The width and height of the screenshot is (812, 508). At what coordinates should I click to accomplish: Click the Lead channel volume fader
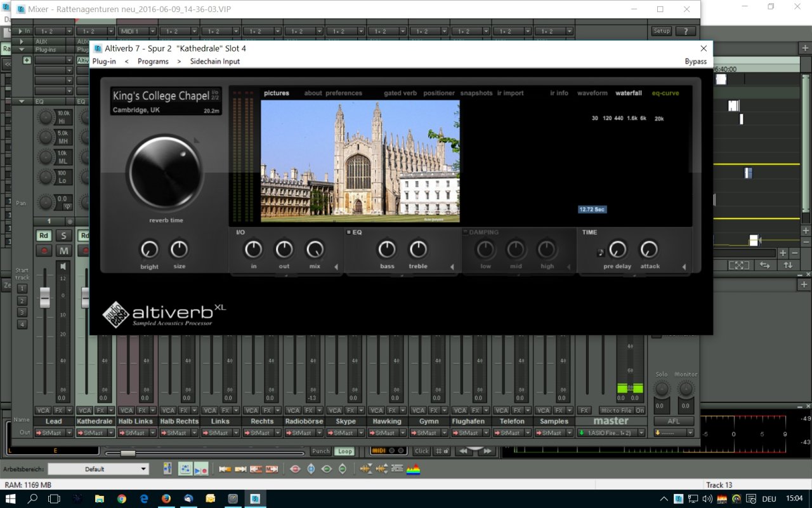(x=44, y=297)
